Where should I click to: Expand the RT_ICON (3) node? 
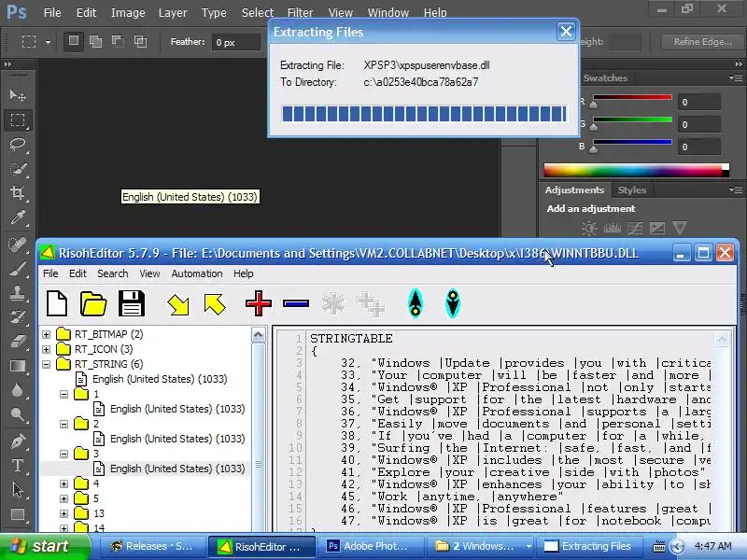click(46, 349)
